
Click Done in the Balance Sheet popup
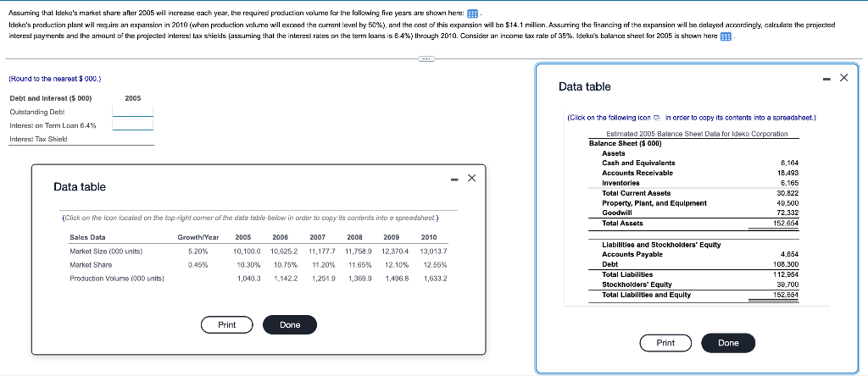(728, 343)
